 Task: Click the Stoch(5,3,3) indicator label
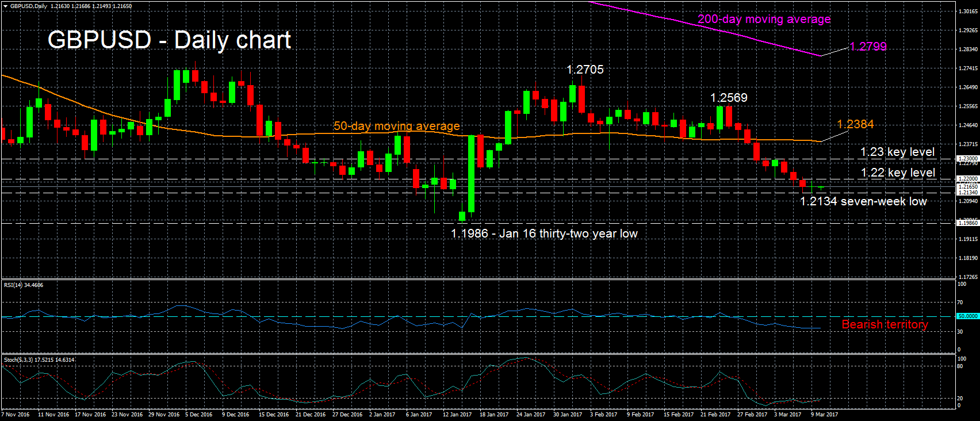click(x=39, y=360)
